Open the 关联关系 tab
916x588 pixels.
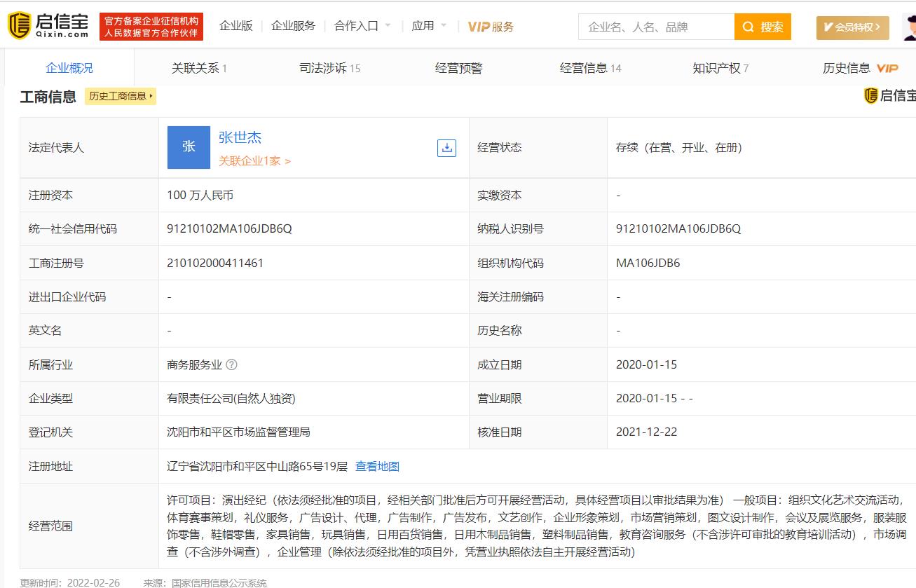tap(199, 68)
